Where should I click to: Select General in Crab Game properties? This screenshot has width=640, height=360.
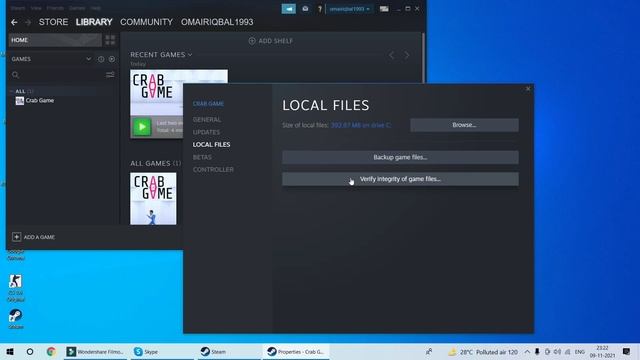(207, 120)
